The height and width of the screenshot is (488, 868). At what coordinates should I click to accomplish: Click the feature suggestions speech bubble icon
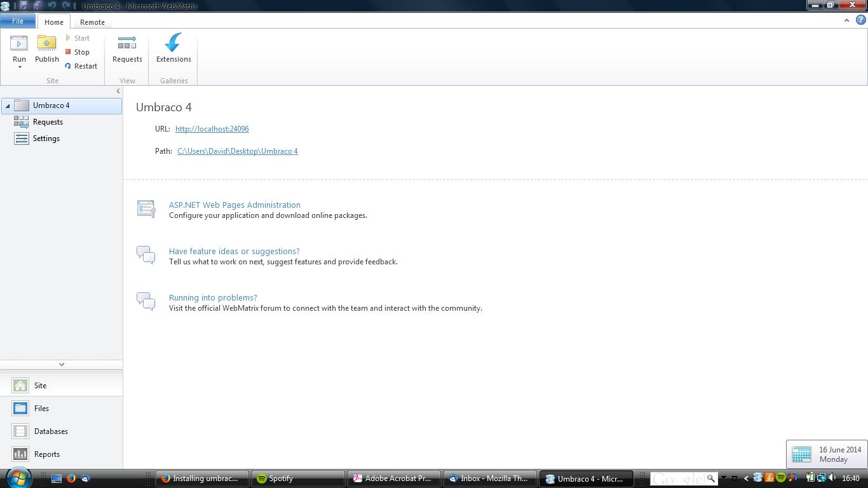click(x=146, y=255)
